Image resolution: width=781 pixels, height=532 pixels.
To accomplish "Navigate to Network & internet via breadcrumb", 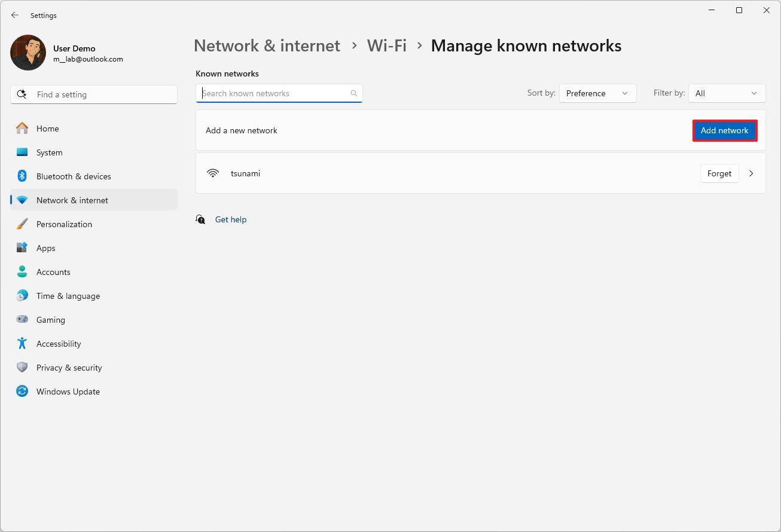I will [267, 45].
